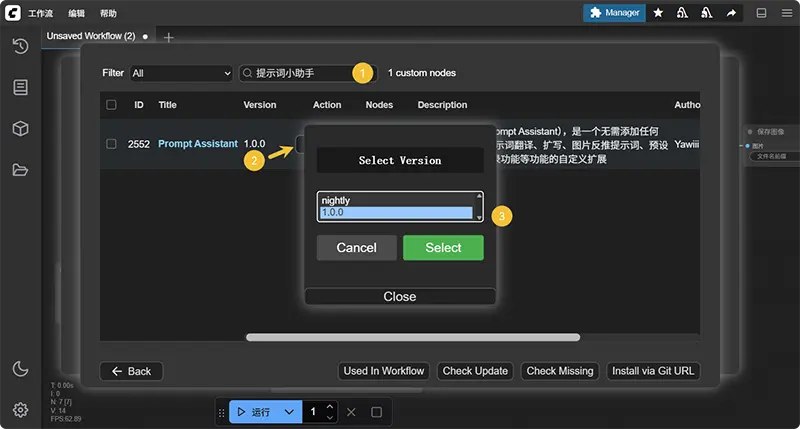Click the Check Missing button
The image size is (800, 429).
click(x=560, y=371)
